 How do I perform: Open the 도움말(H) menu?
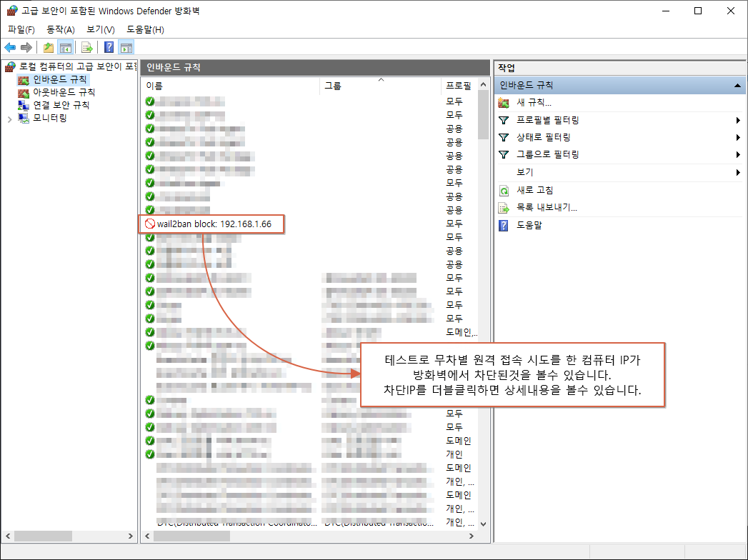[146, 29]
